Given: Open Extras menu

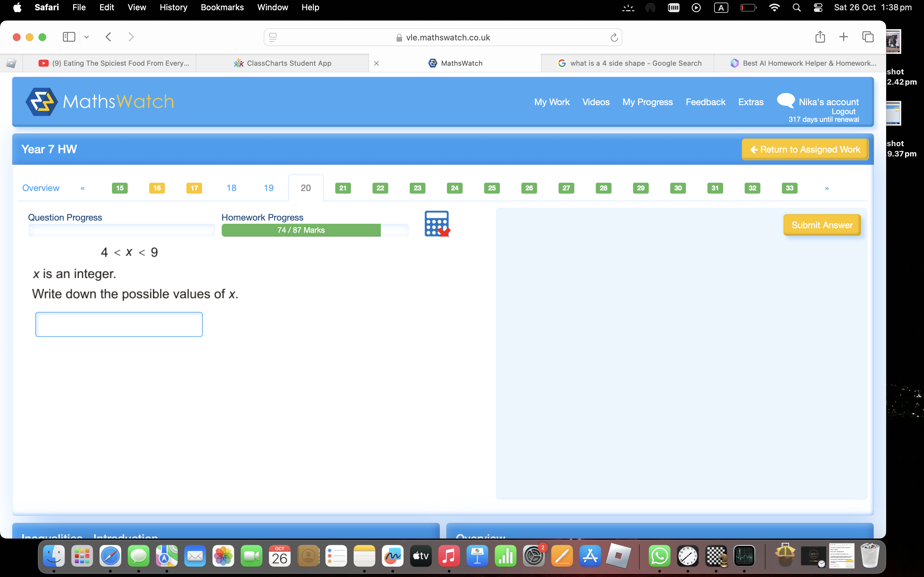Looking at the screenshot, I should [x=751, y=102].
